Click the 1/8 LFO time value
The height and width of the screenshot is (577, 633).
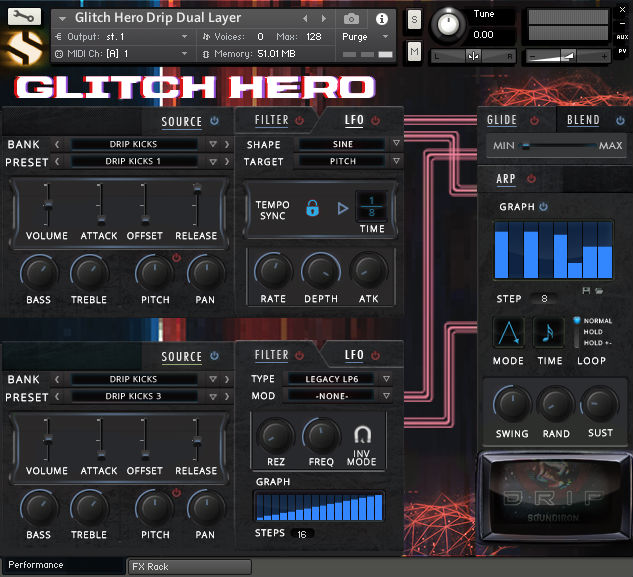coord(371,206)
